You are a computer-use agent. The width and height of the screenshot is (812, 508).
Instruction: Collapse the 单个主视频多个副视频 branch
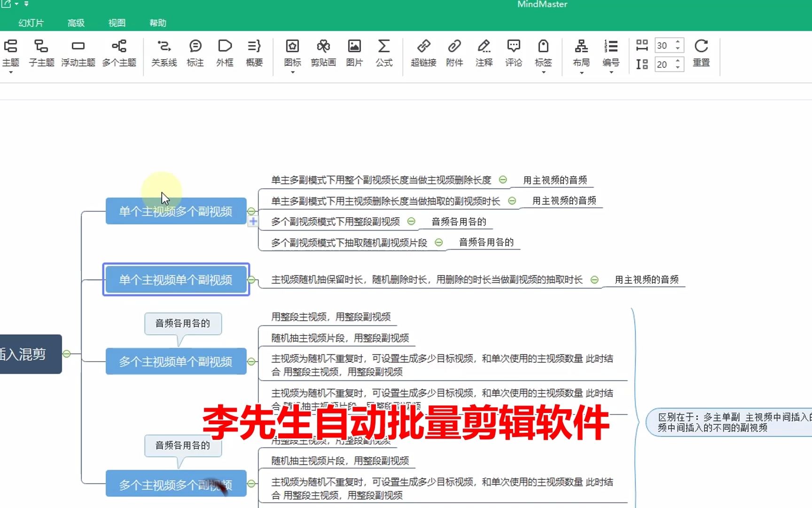[x=251, y=211]
